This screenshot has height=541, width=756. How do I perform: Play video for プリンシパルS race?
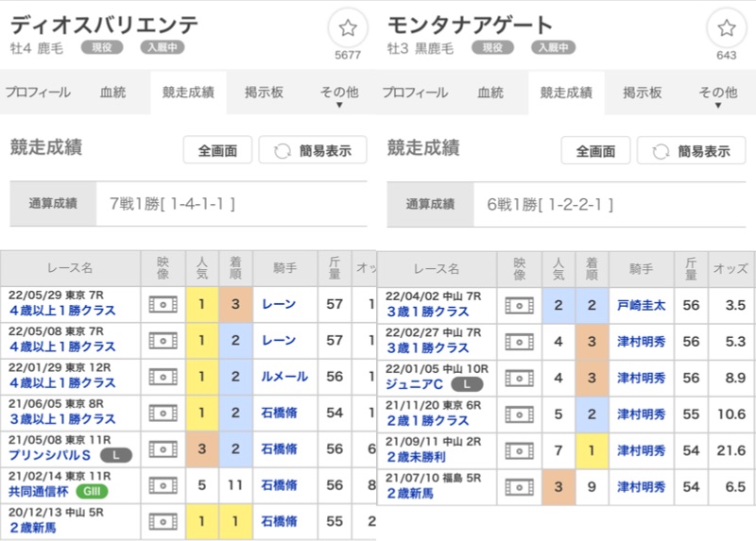[x=163, y=449]
